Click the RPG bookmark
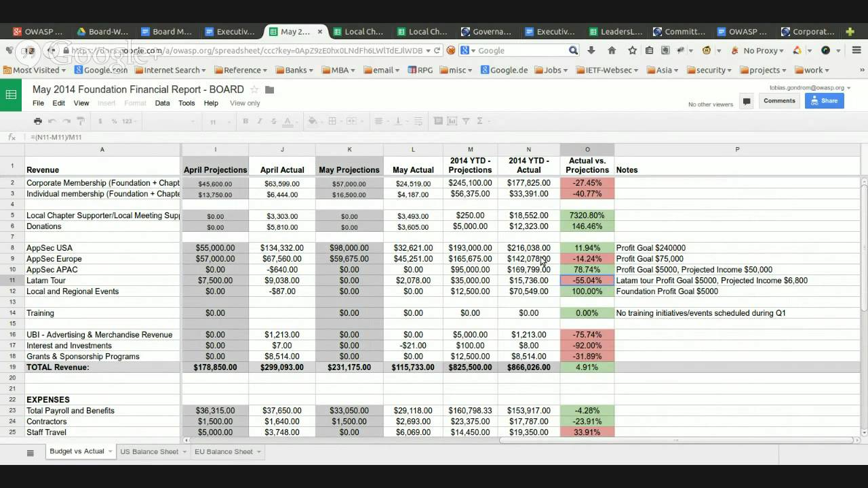The height and width of the screenshot is (488, 868). click(x=420, y=70)
